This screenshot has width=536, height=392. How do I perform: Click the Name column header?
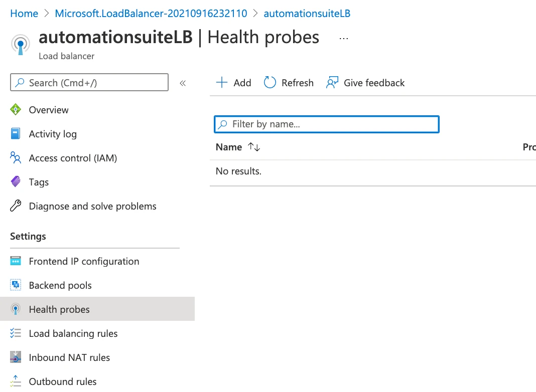coord(229,147)
